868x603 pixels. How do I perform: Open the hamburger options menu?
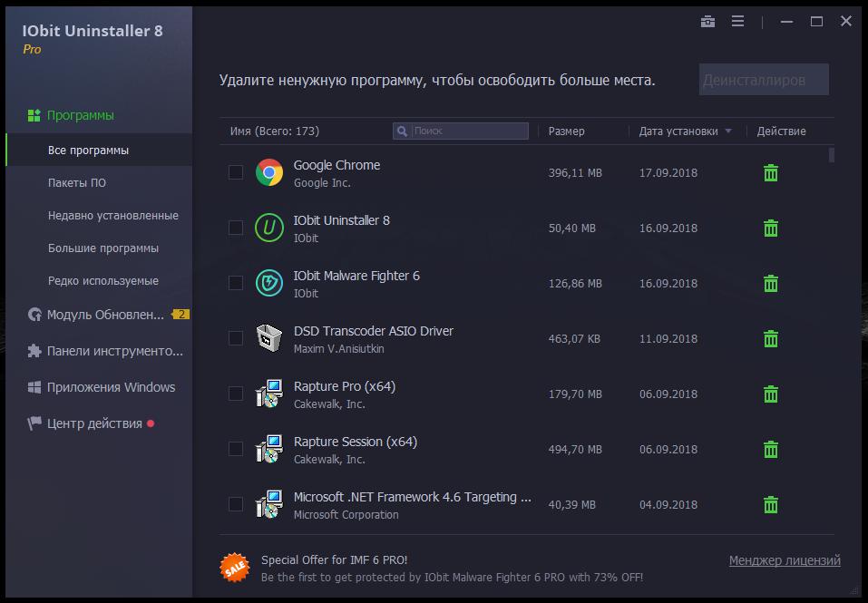[x=737, y=21]
